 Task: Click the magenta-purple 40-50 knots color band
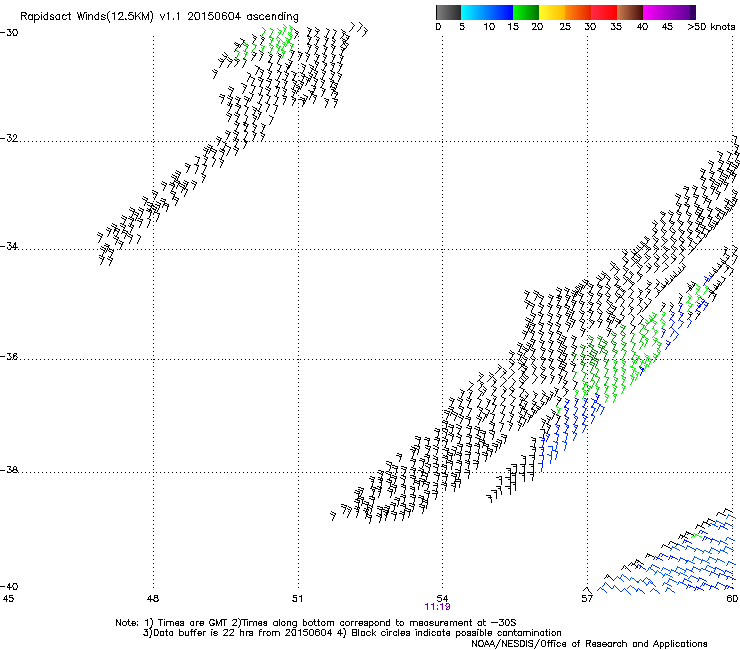point(669,12)
